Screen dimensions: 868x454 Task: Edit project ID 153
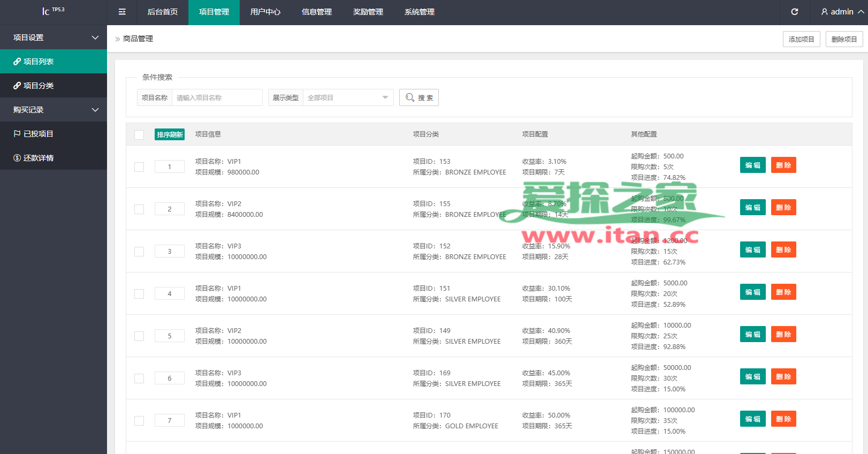tap(753, 165)
